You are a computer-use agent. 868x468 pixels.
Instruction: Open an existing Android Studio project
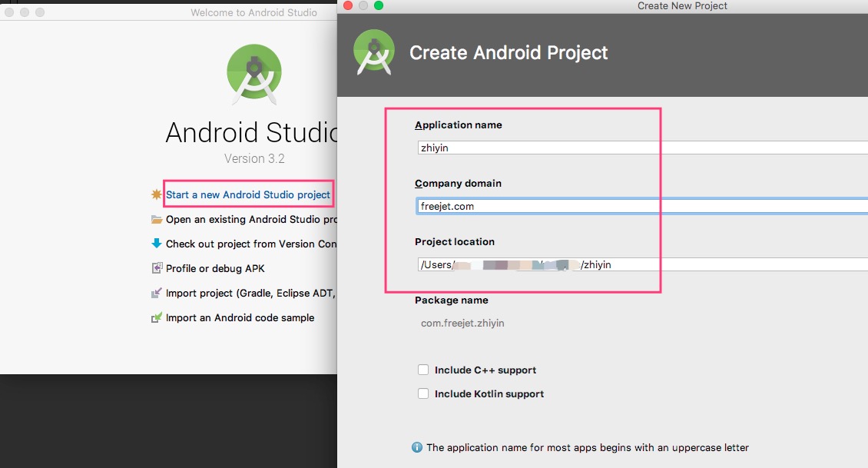pos(251,219)
